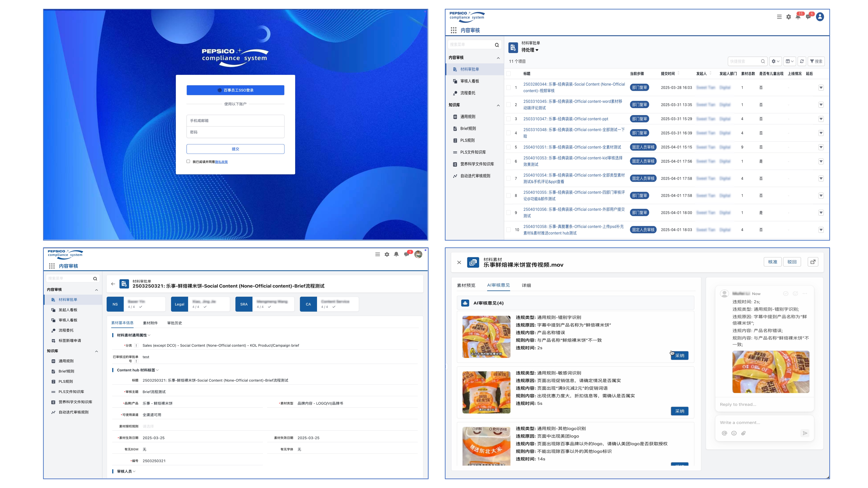Screen dimensions: 868x488
Task: Focus the Reply to thread field
Action: tap(764, 404)
